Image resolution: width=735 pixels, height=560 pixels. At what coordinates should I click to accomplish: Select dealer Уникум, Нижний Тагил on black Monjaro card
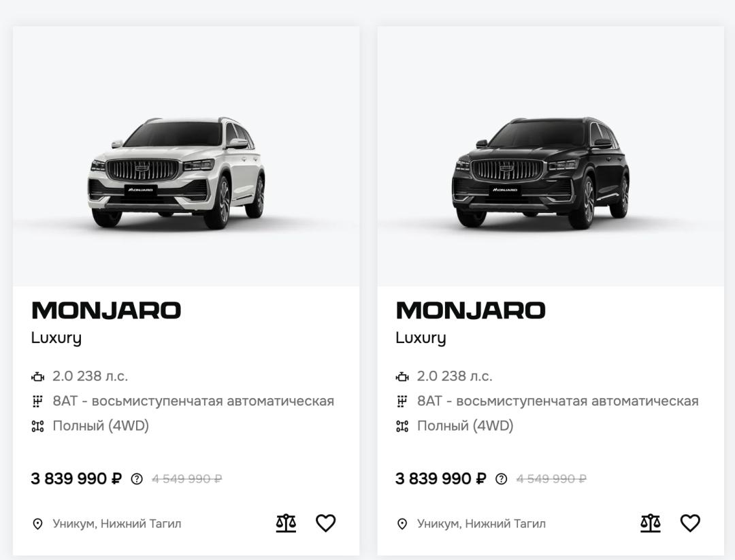click(481, 524)
